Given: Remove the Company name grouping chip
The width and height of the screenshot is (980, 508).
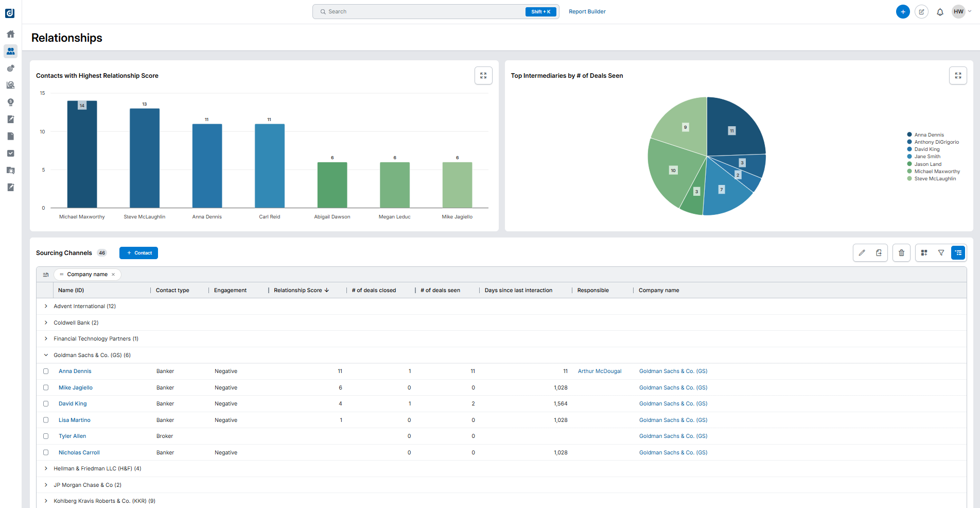Looking at the screenshot, I should 113,275.
